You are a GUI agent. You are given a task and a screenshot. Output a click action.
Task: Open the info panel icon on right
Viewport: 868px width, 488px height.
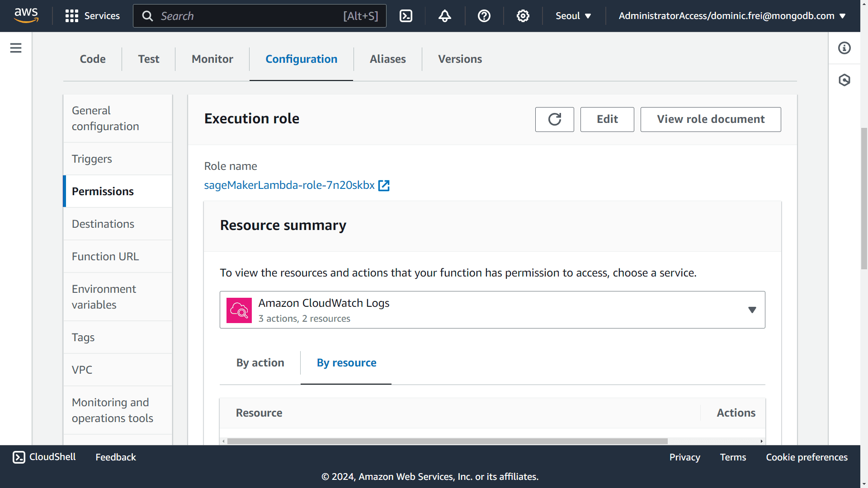pyautogui.click(x=844, y=48)
